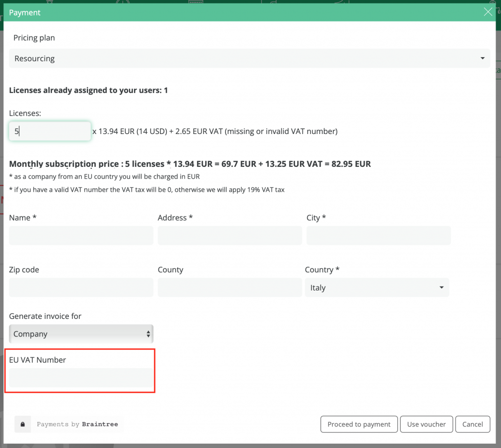
Task: Close the Payment dialog with the X icon
Action: 488,12
